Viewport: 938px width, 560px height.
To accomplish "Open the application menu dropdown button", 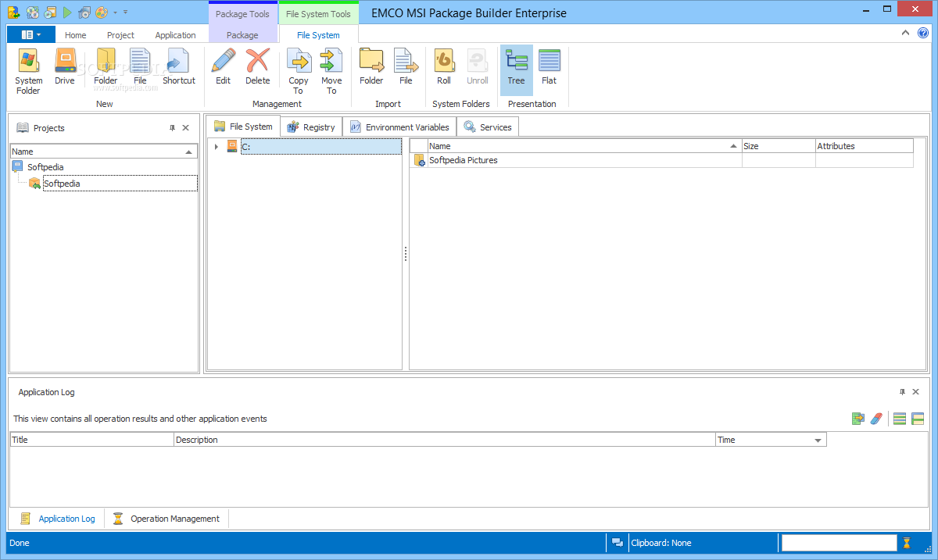I will tap(31, 34).
